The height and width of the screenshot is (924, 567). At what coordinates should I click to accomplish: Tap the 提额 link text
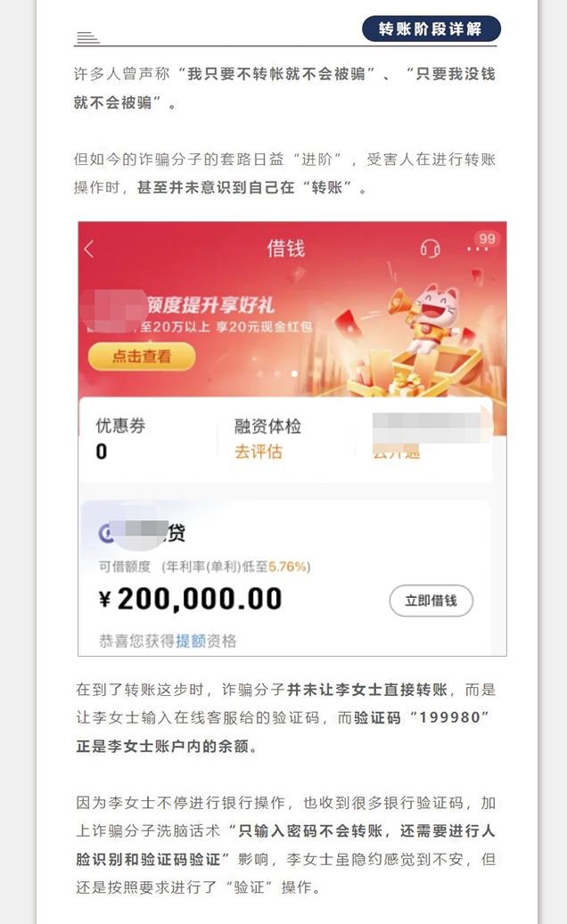tap(190, 641)
